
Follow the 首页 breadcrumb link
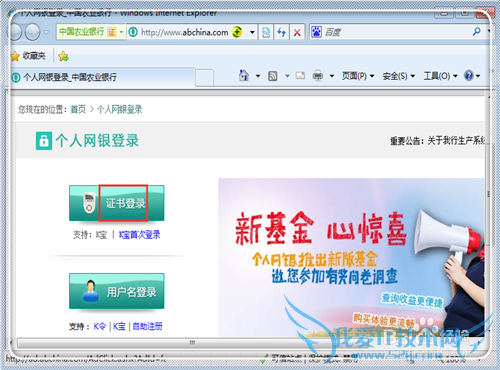78,109
